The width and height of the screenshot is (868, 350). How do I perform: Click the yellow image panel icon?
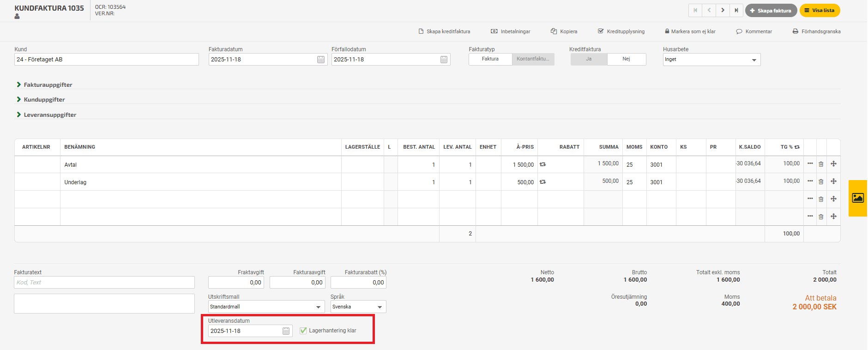(858, 198)
